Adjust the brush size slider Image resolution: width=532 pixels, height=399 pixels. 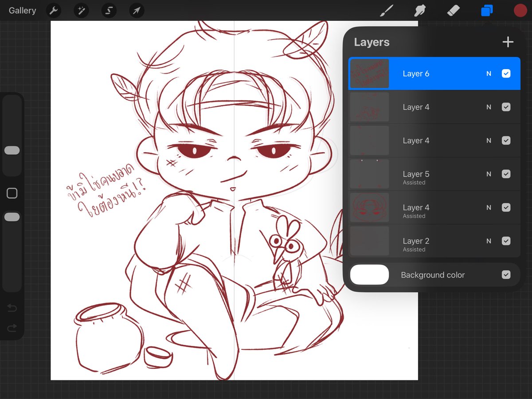pos(12,151)
